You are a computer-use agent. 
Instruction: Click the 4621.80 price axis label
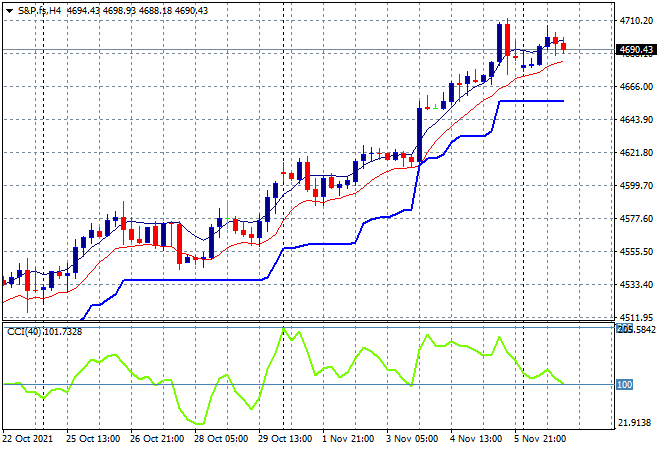coord(636,152)
